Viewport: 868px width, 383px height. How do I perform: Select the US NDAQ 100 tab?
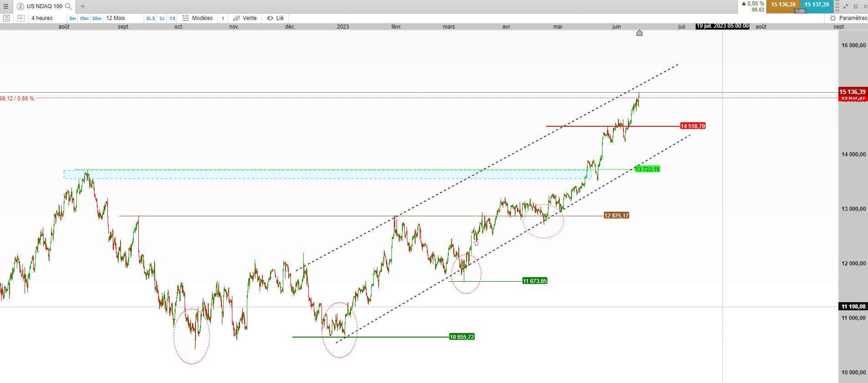(45, 6)
